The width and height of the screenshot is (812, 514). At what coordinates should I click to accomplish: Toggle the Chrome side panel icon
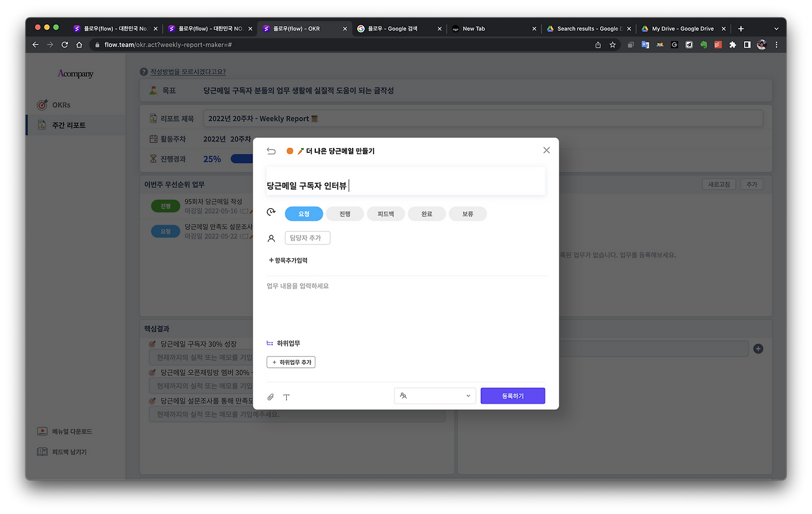click(x=747, y=44)
